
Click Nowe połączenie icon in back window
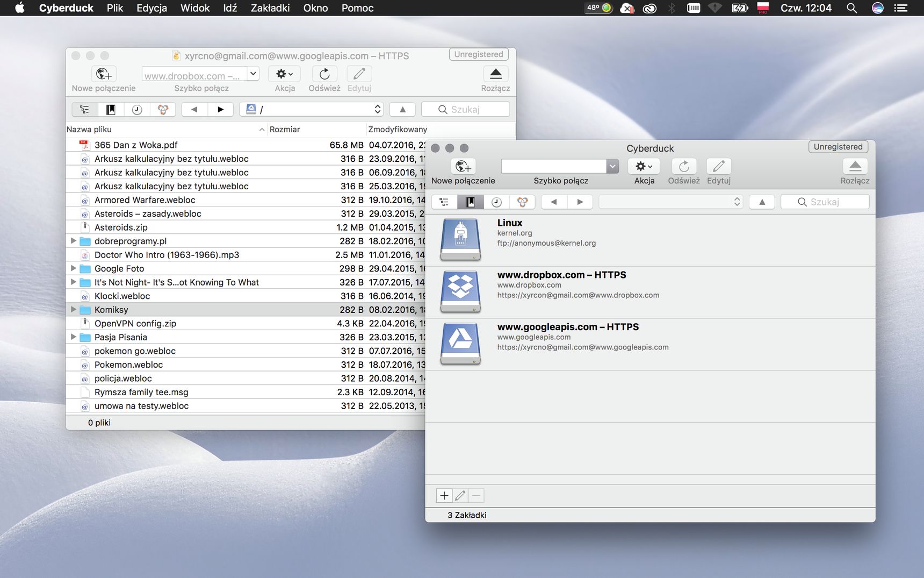(x=104, y=74)
